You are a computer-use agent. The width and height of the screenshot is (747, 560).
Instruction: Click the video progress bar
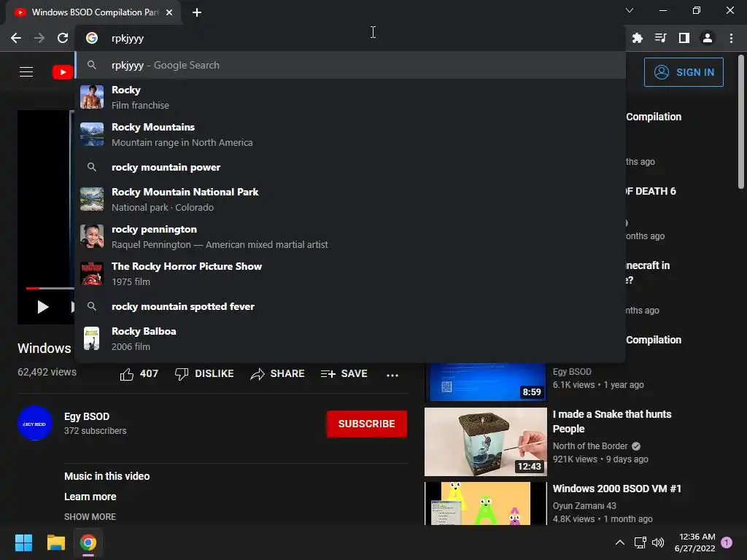click(x=50, y=288)
